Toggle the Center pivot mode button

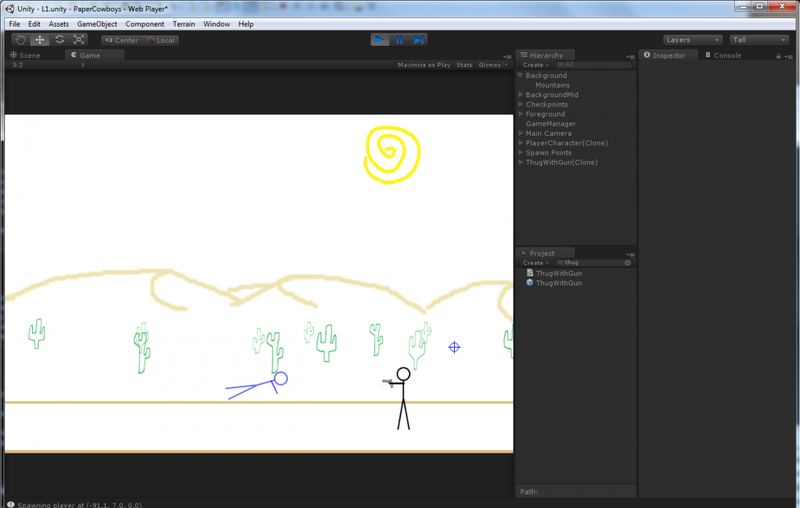point(121,40)
